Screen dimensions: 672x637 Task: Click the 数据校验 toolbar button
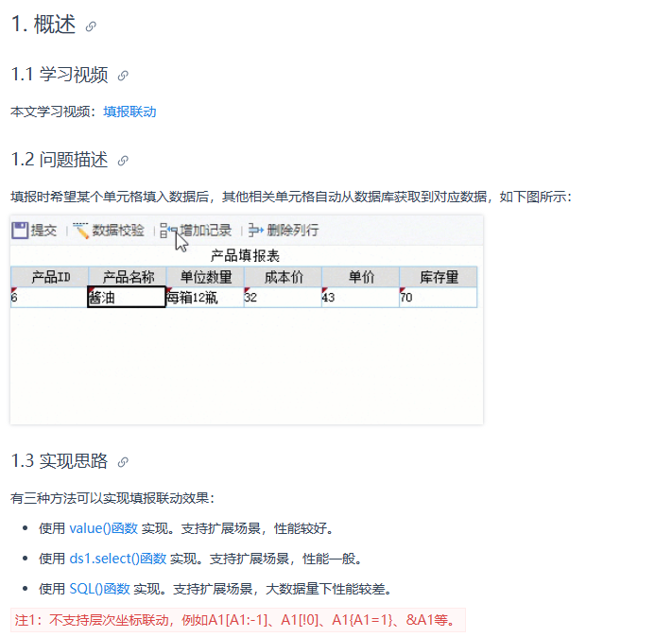pyautogui.click(x=109, y=231)
